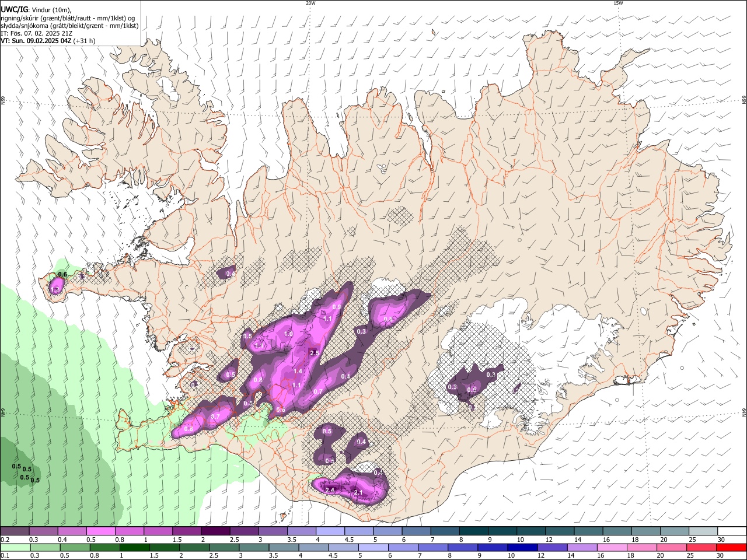The image size is (747, 560).
Task: Click the lower scale's light purple swatch at 14
Action: point(582,548)
